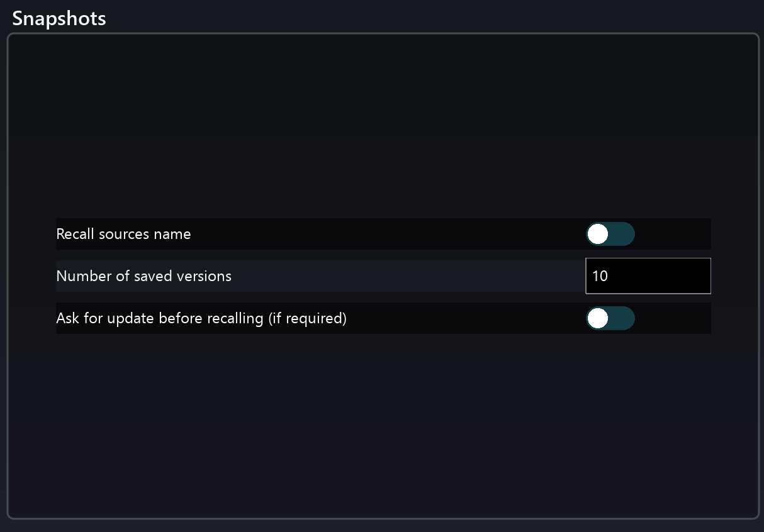Click empty panel area below Ask for update
This screenshot has width=764, height=532.
pyautogui.click(x=378, y=428)
